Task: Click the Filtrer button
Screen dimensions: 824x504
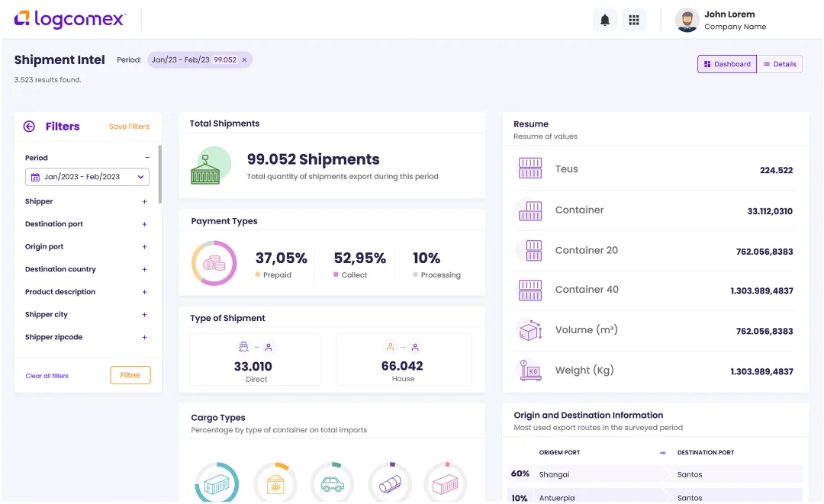Action: (x=130, y=374)
